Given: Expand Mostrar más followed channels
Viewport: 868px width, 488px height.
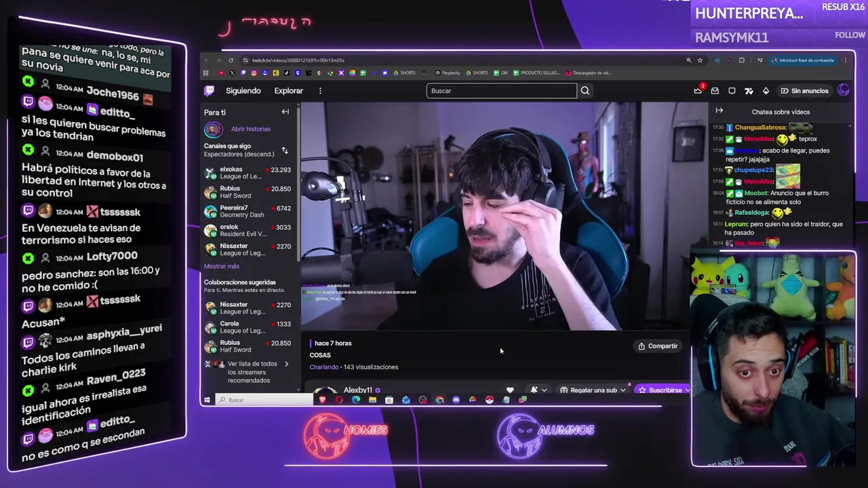Looking at the screenshot, I should click(x=222, y=266).
